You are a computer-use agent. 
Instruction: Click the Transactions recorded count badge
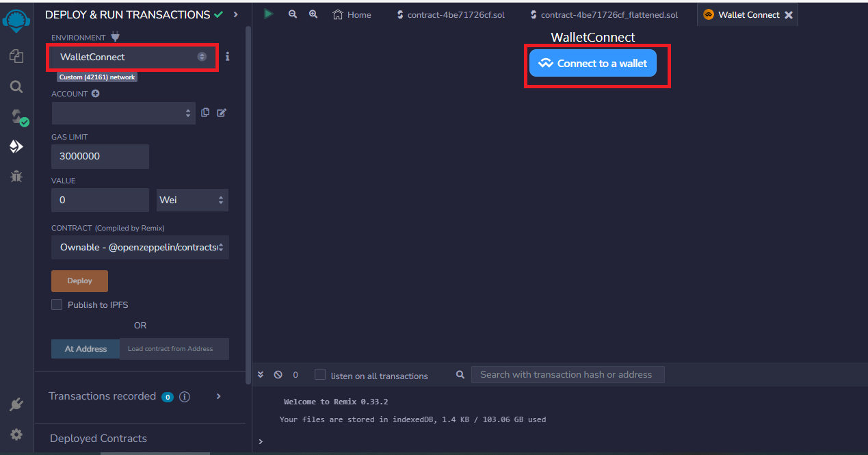click(168, 397)
